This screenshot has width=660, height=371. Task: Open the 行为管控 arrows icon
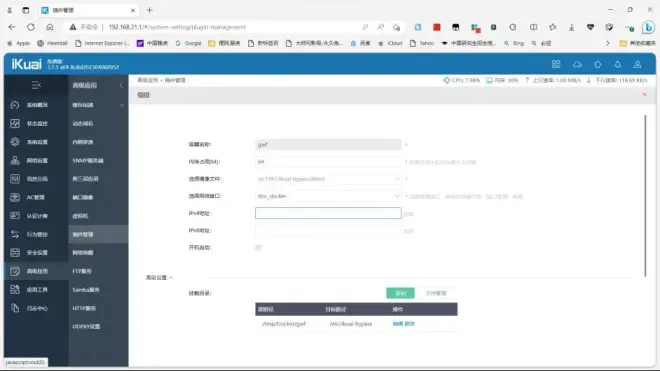tap(15, 234)
